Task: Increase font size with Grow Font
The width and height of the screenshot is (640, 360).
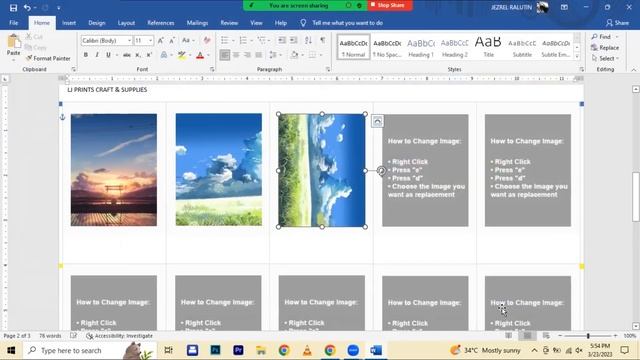Action: click(x=160, y=40)
